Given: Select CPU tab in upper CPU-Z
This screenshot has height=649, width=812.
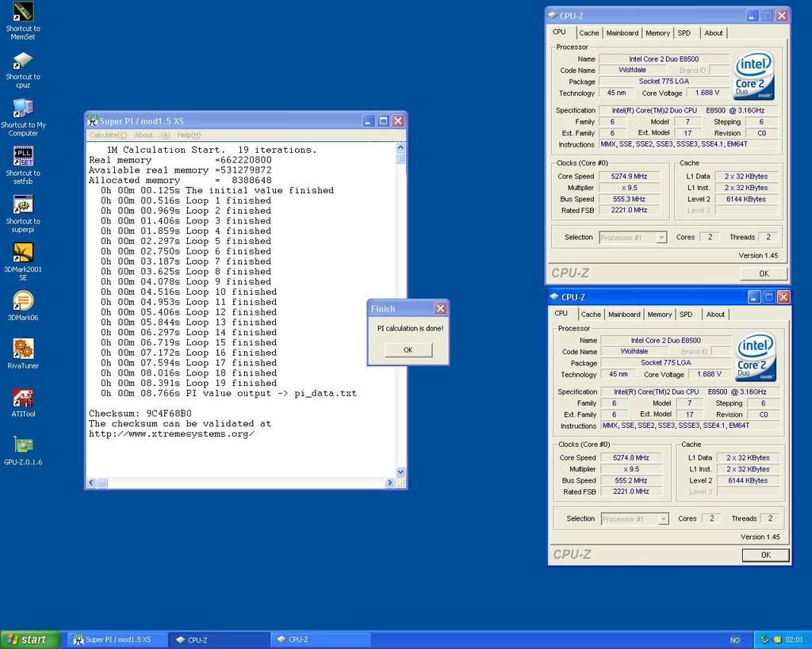Looking at the screenshot, I should 559,32.
